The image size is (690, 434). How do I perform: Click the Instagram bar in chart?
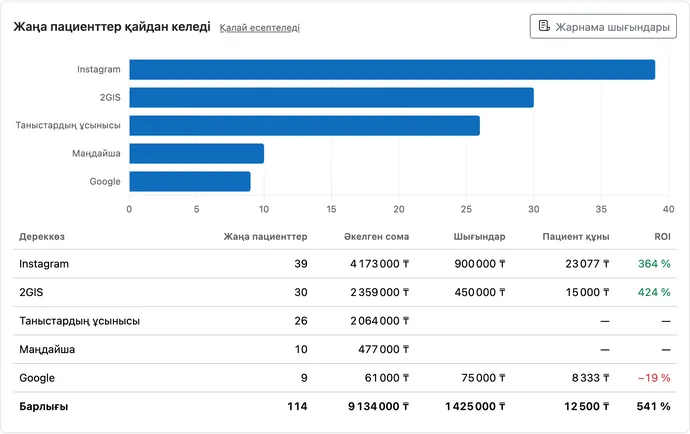click(392, 70)
